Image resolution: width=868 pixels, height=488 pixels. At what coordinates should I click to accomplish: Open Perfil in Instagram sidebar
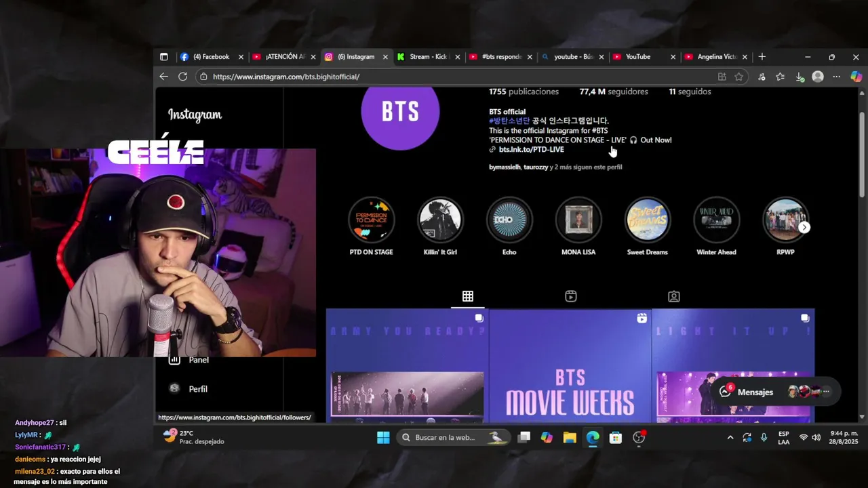click(190, 389)
